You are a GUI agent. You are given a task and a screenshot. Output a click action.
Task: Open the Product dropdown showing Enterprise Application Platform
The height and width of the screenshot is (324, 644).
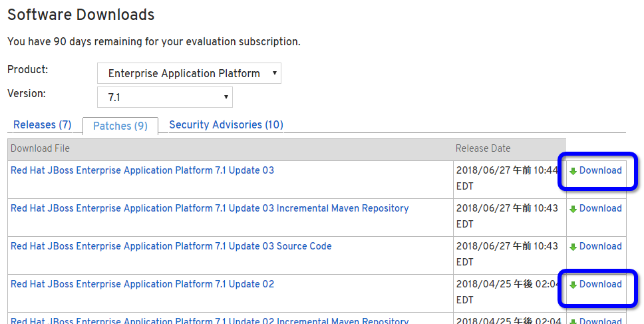(189, 73)
